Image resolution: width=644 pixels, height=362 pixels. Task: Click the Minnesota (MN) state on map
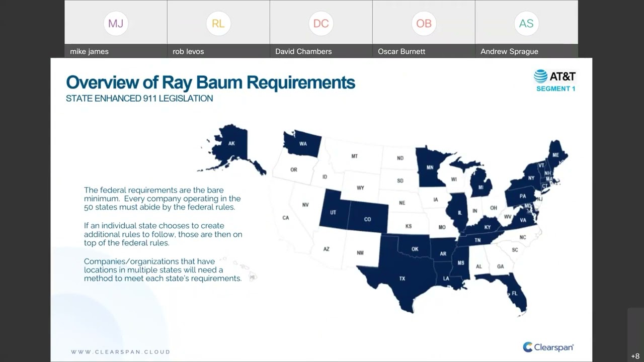pos(430,167)
